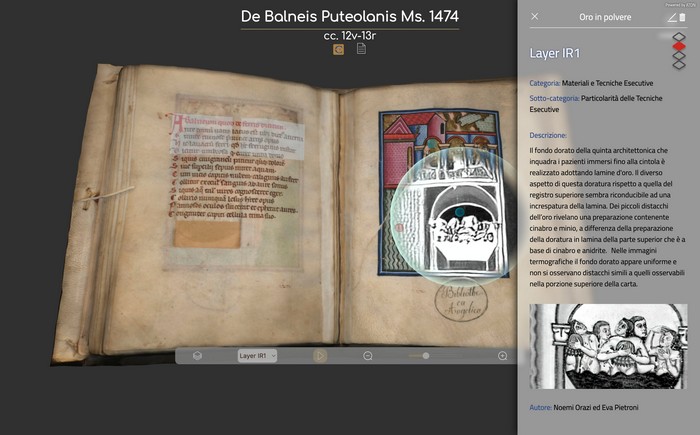
Task: Open the infrared thumbnail image in description panel
Action: tap(608, 347)
